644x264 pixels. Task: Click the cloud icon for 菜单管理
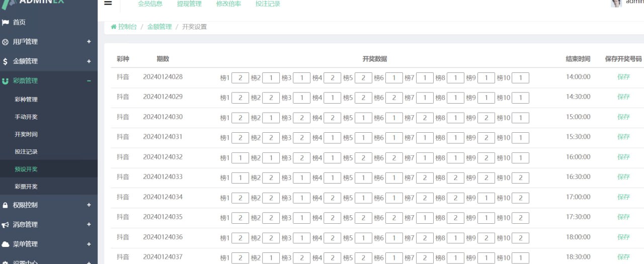(6, 244)
